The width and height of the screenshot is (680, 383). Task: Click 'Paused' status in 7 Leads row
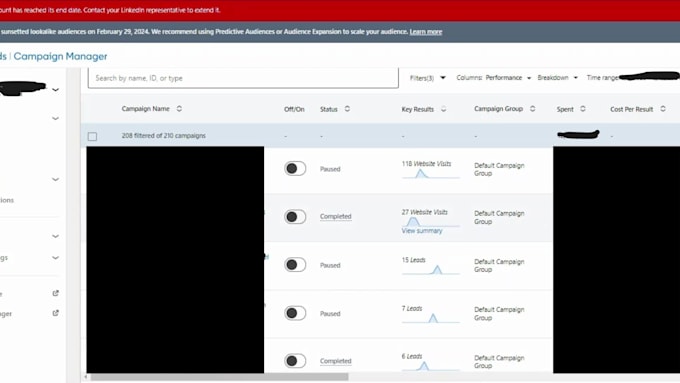pos(330,314)
